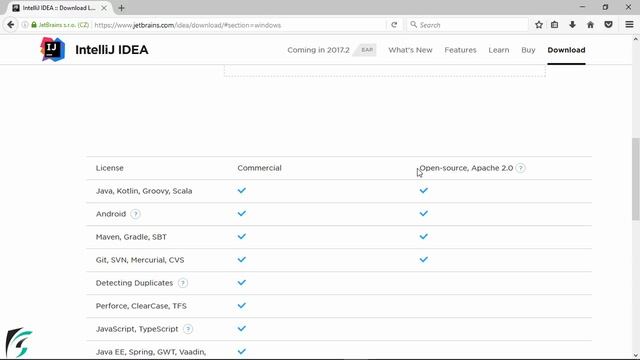This screenshot has height=360, width=640.
Task: Close the IntelliJ IDEA Download tab
Action: [x=104, y=8]
